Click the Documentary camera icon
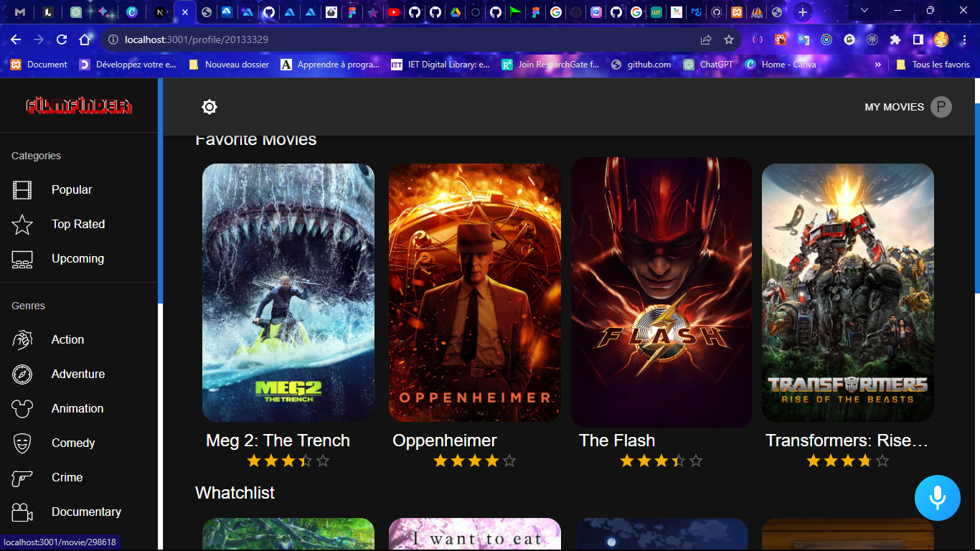The height and width of the screenshot is (551, 980). 22,512
